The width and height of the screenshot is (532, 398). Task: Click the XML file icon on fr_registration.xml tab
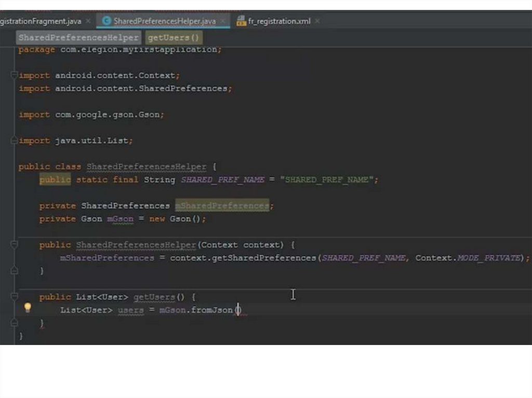tap(241, 21)
